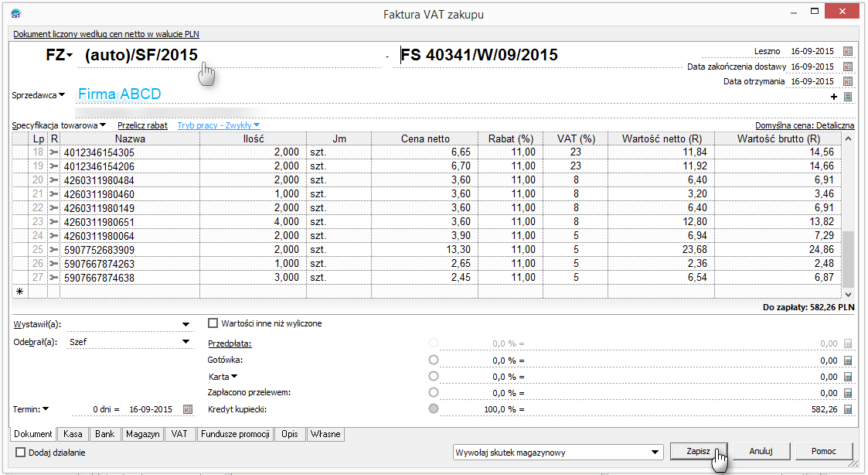The image size is (868, 475).
Task: Open calendar for Data otrzymania
Action: pos(848,81)
